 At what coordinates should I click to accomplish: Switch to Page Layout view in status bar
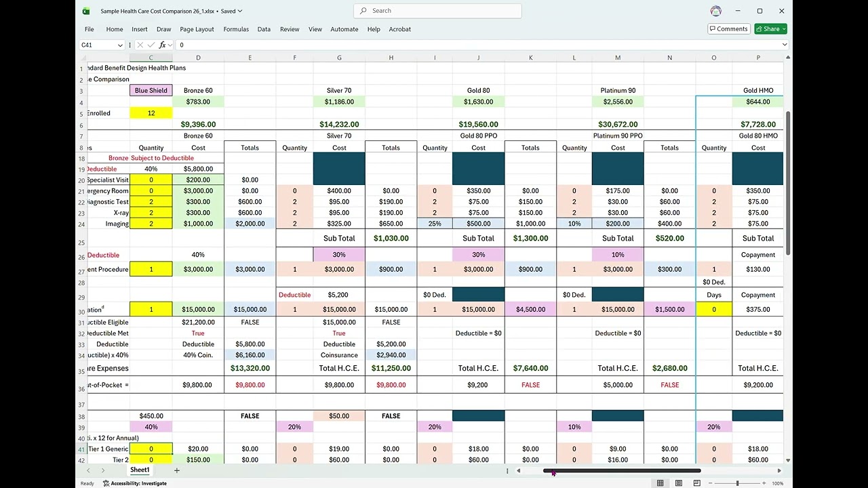click(678, 483)
